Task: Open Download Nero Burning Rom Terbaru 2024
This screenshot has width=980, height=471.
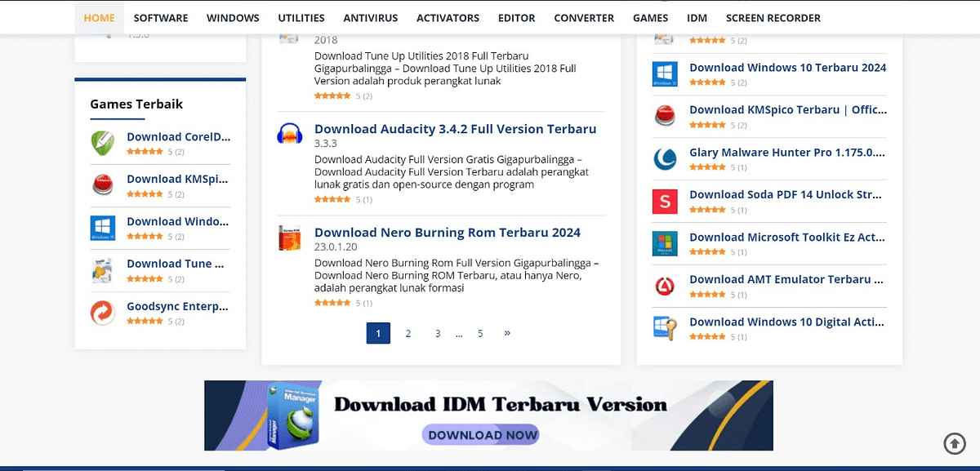Action: tap(448, 233)
